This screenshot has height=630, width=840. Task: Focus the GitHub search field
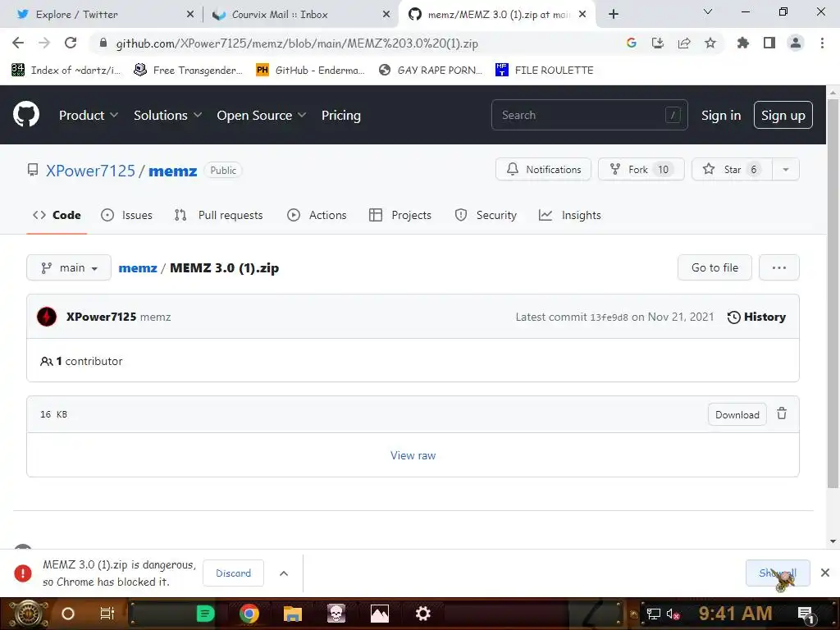(589, 115)
